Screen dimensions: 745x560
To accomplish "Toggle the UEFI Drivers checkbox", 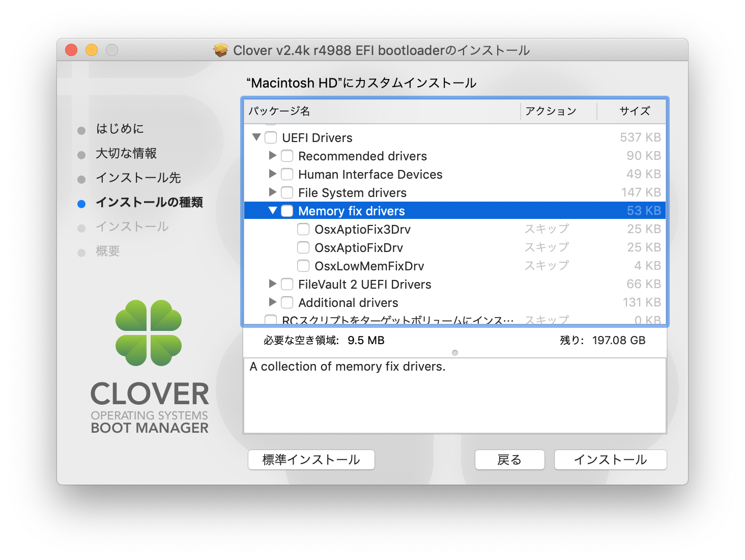I will coord(271,137).
